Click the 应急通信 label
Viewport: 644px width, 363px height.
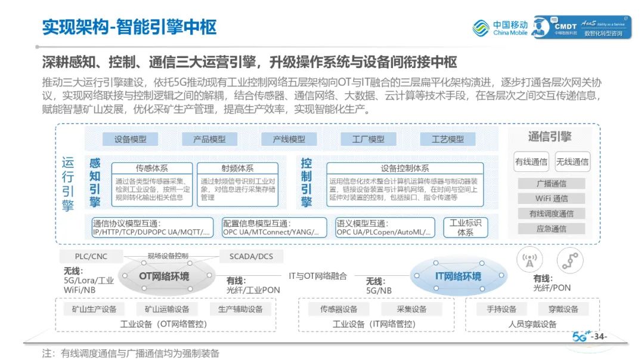(551, 228)
